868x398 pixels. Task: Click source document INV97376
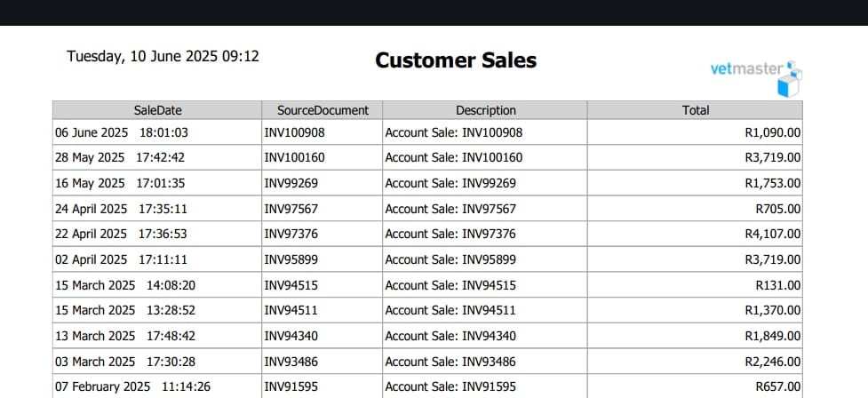point(291,235)
